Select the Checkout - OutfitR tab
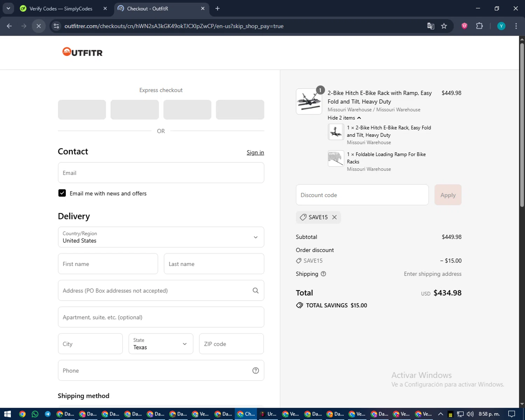Image resolution: width=525 pixels, height=420 pixels. [x=157, y=8]
